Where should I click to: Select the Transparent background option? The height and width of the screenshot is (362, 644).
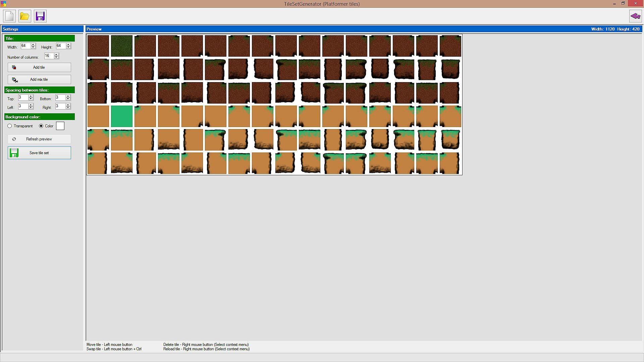[x=10, y=126]
